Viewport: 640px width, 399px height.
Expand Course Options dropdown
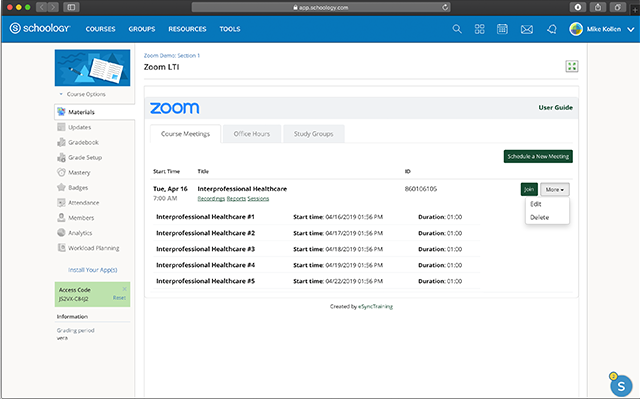click(x=83, y=94)
